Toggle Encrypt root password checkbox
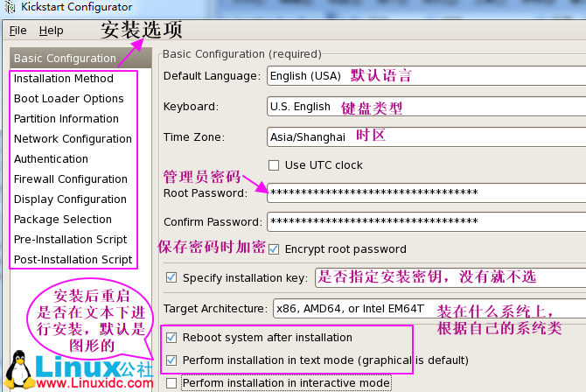Image resolution: width=586 pixels, height=392 pixels. [274, 249]
